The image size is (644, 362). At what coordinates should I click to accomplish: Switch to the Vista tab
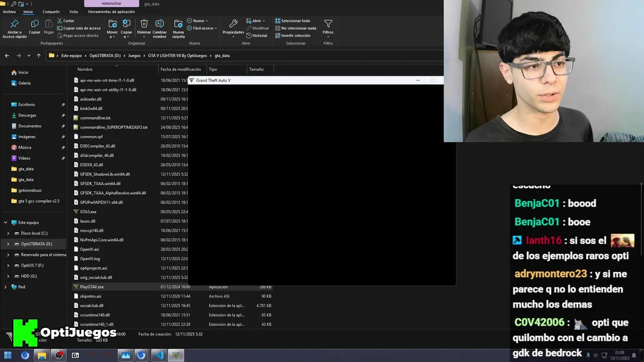73,12
